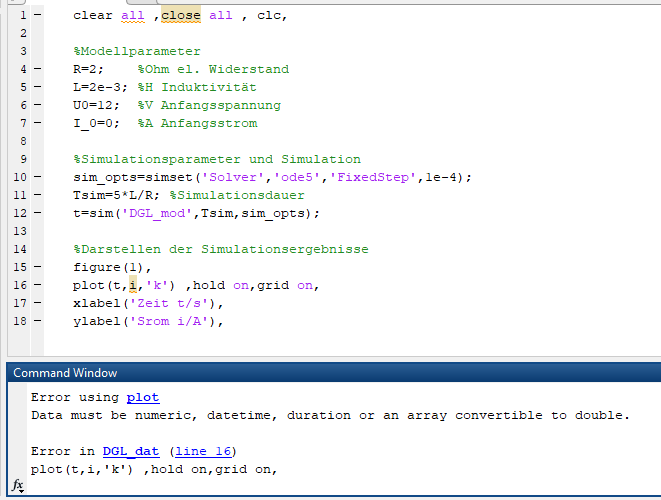Open the 'plot' link in error message
Viewport: 661px width, 500px height.
[142, 397]
